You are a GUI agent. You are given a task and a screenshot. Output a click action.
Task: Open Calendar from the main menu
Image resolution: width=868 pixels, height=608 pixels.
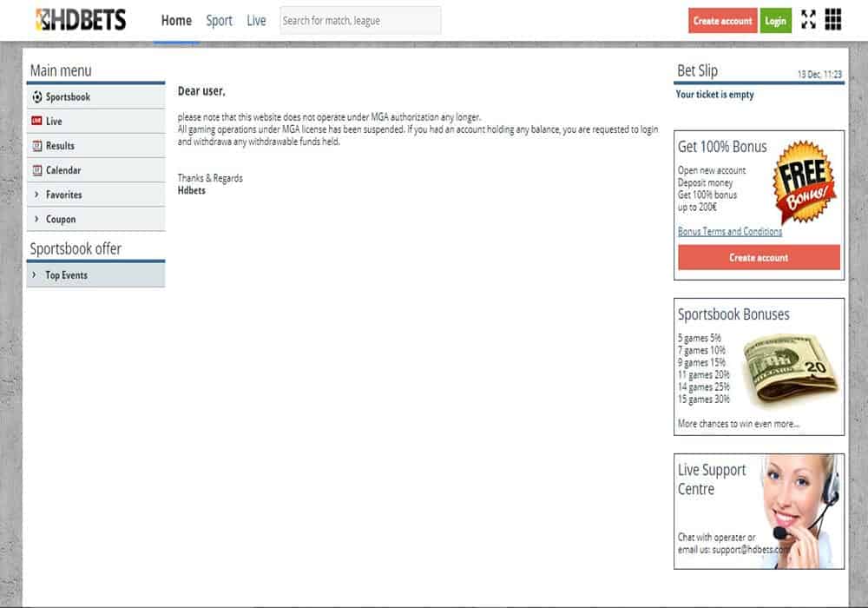(95, 170)
